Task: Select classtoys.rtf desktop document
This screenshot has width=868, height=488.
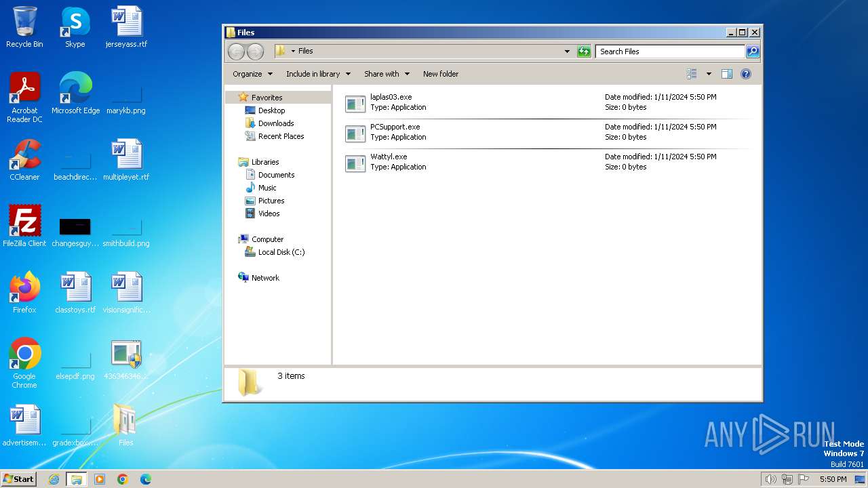Action: (x=75, y=293)
